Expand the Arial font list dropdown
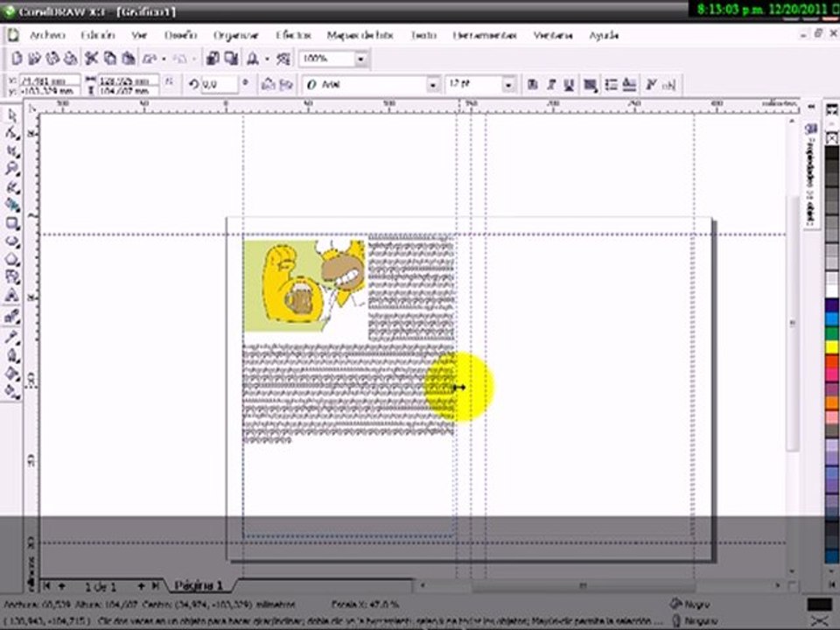The image size is (840, 630). [433, 84]
